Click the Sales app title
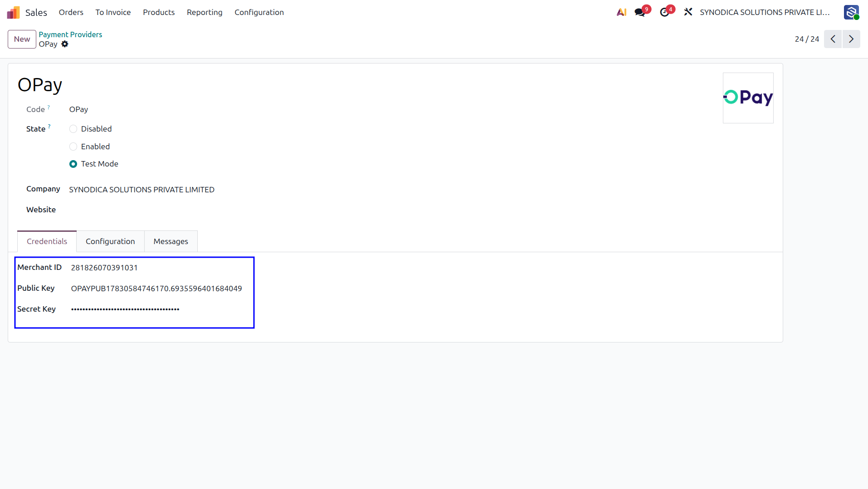 point(36,12)
